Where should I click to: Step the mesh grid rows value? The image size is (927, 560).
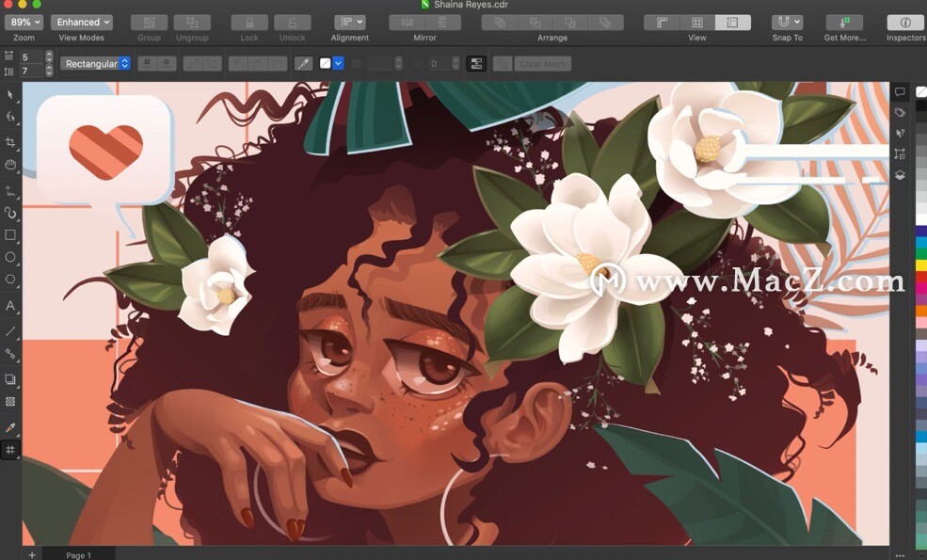[x=49, y=71]
